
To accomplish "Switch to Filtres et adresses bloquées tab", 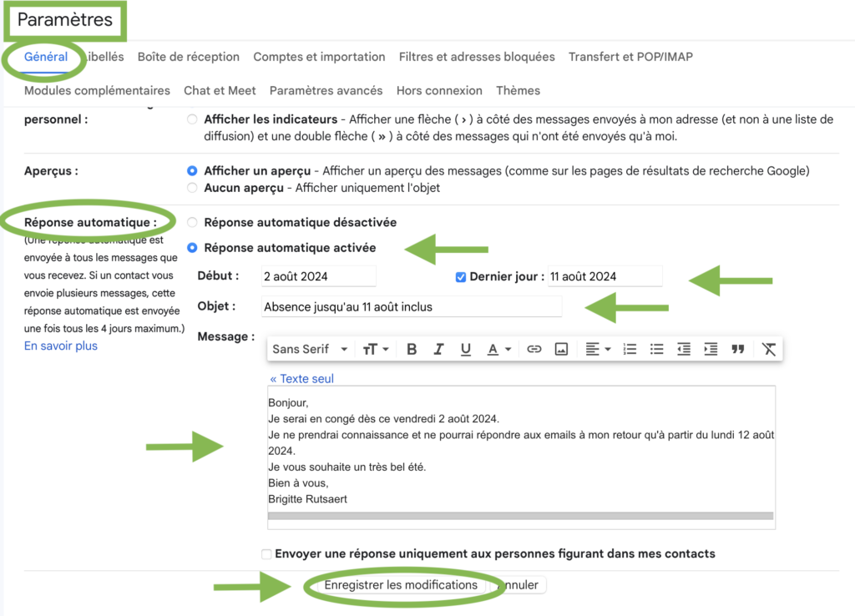I will [477, 57].
